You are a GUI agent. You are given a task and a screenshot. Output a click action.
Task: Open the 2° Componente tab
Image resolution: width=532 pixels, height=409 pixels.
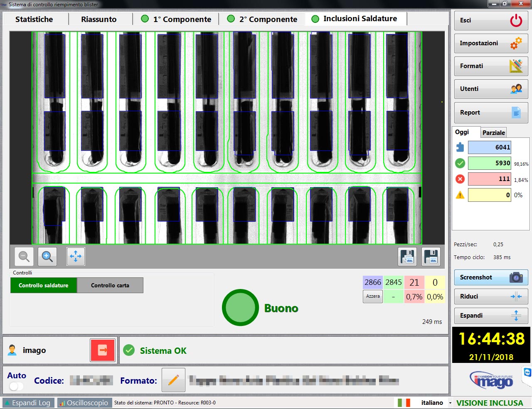[262, 19]
